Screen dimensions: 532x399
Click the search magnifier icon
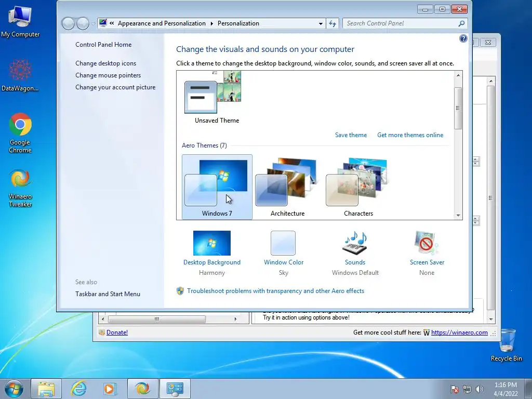click(461, 23)
